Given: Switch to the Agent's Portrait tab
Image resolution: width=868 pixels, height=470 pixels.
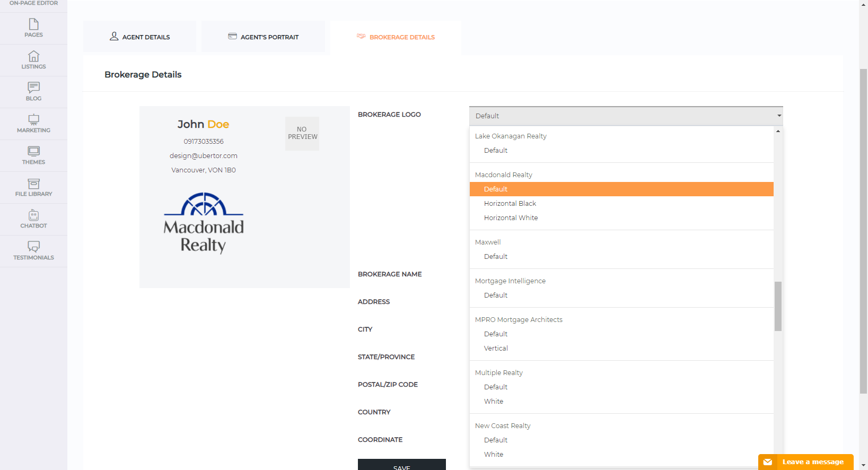Looking at the screenshot, I should click(x=263, y=37).
